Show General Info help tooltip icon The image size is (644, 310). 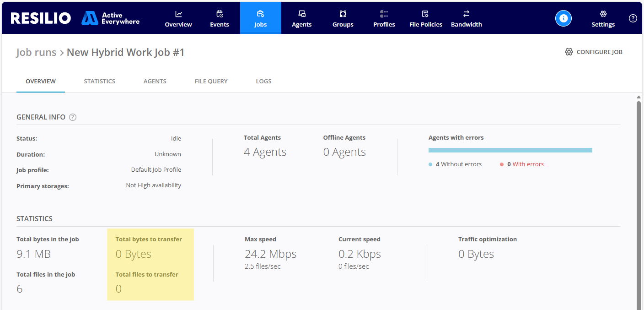pos(73,117)
